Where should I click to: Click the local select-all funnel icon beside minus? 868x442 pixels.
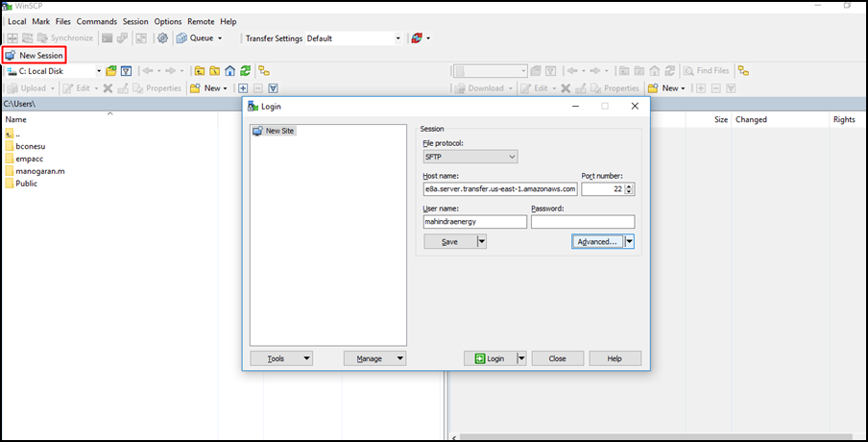(x=273, y=88)
